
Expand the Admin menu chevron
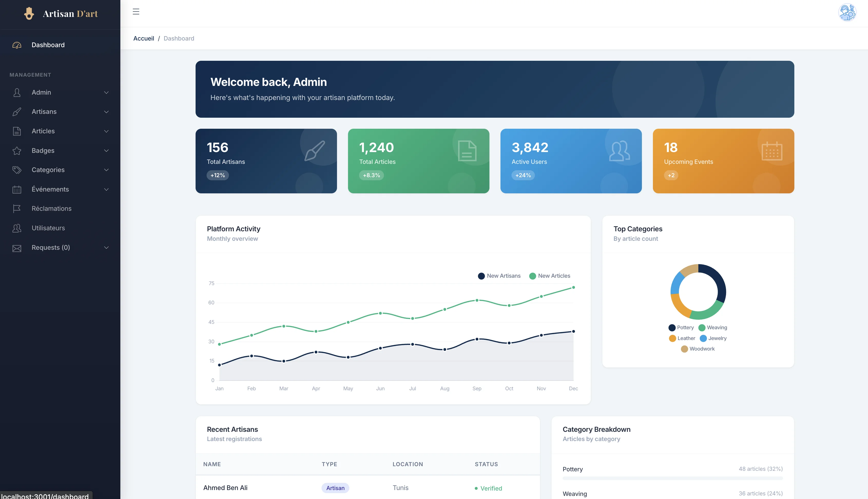click(x=106, y=93)
